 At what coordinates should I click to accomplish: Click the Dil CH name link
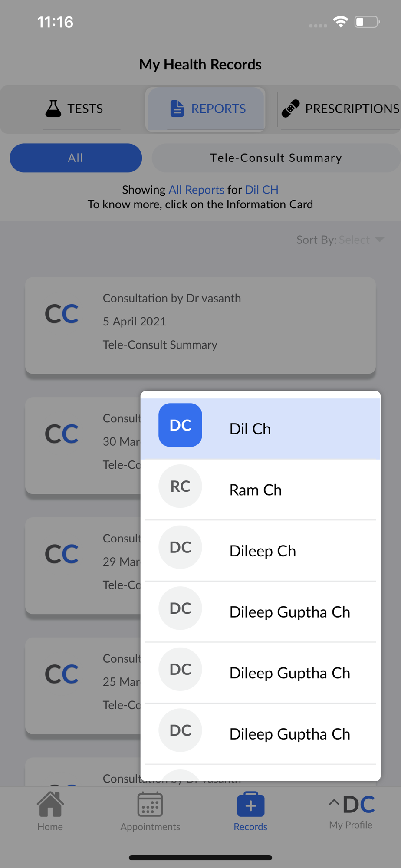click(x=262, y=190)
